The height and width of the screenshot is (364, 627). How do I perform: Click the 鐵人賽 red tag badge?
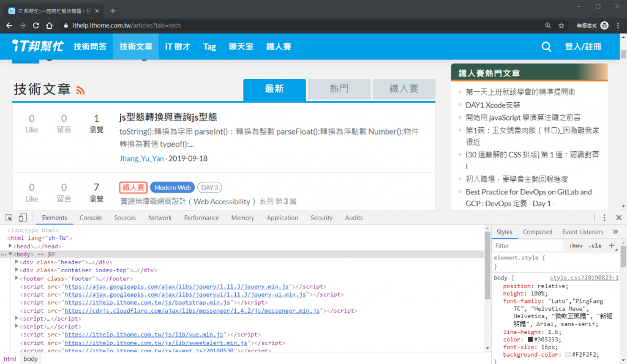click(133, 187)
